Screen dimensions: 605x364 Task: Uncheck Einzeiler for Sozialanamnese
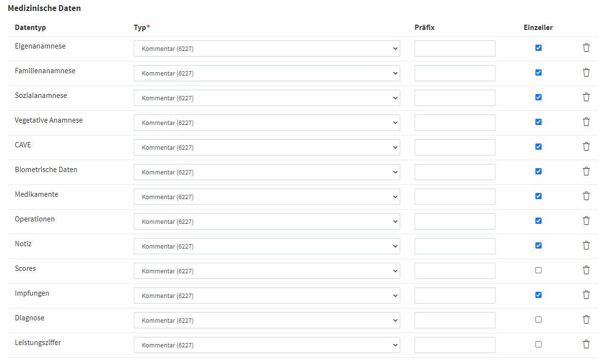pos(538,97)
